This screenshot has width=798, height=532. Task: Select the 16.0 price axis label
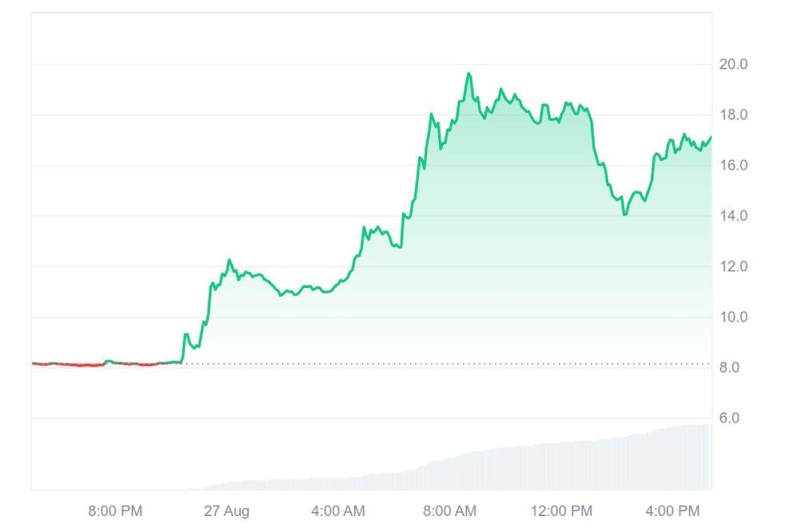click(733, 166)
